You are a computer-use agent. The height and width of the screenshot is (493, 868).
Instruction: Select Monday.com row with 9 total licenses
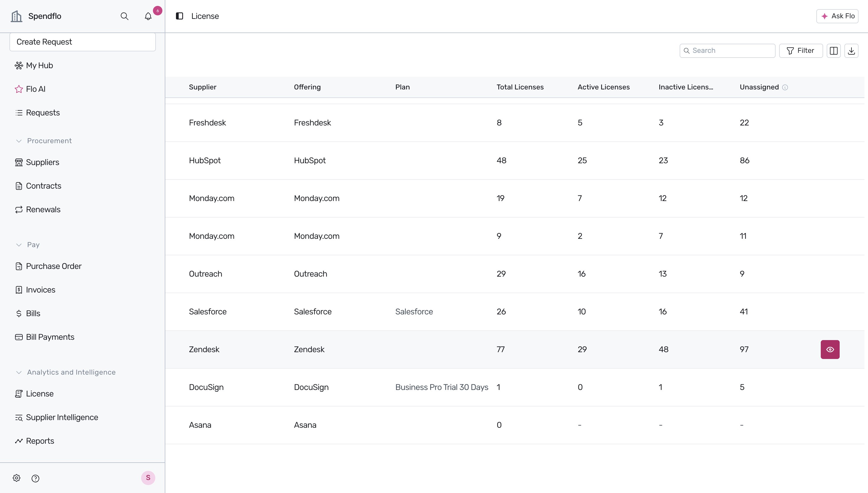tap(515, 236)
